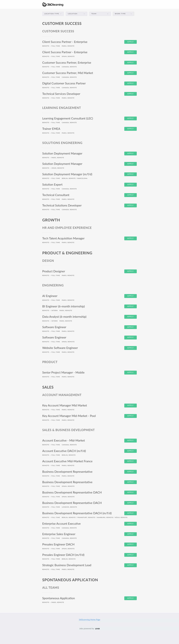
Task: Apply for Key Account Manager Mid-Market - Pool
Action: click(x=131, y=416)
